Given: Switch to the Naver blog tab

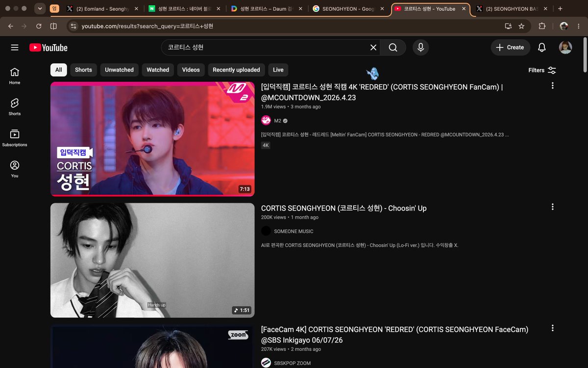Looking at the screenshot, I should (185, 9).
